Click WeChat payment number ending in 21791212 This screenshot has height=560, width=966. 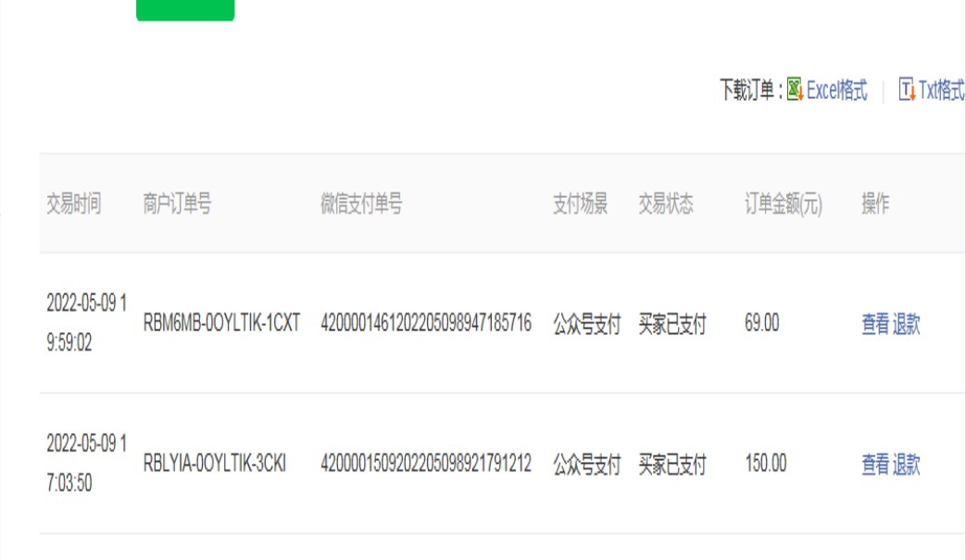(x=426, y=464)
